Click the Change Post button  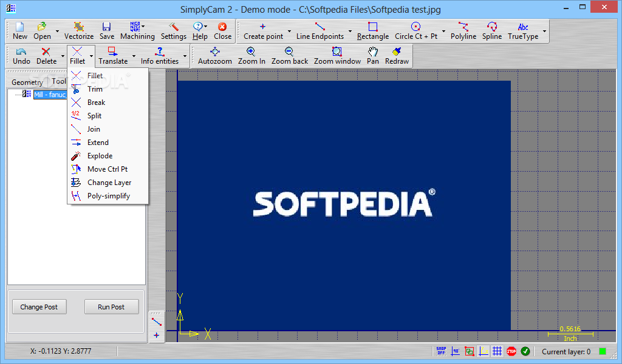39,307
